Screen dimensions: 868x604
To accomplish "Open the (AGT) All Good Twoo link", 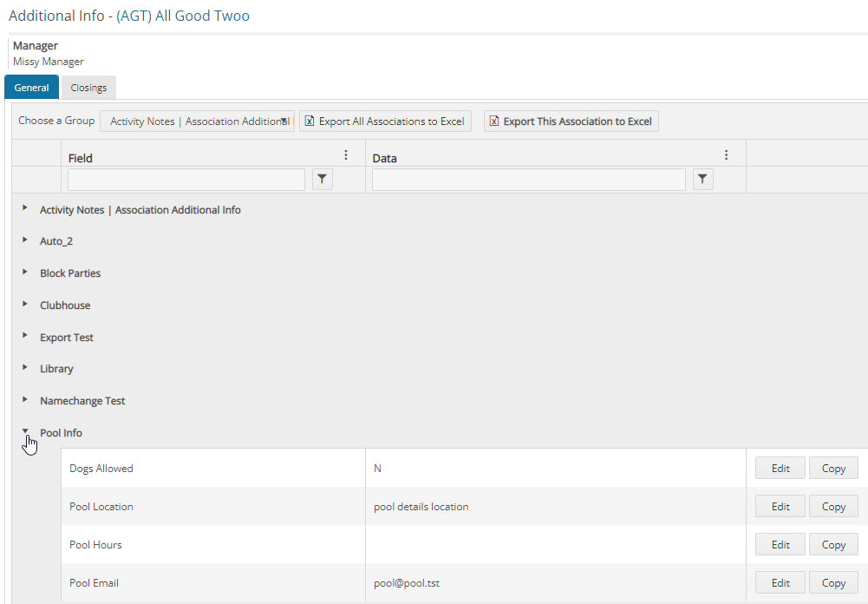I will 183,16.
